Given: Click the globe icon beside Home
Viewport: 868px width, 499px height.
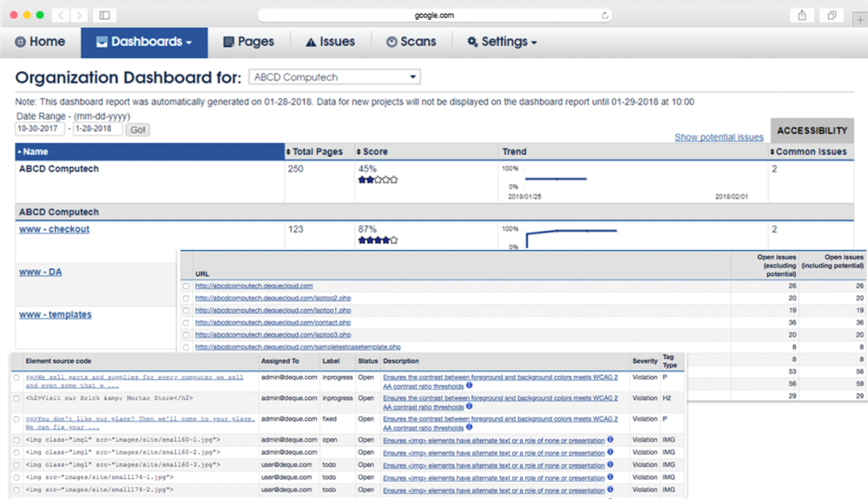Looking at the screenshot, I should click(x=20, y=42).
